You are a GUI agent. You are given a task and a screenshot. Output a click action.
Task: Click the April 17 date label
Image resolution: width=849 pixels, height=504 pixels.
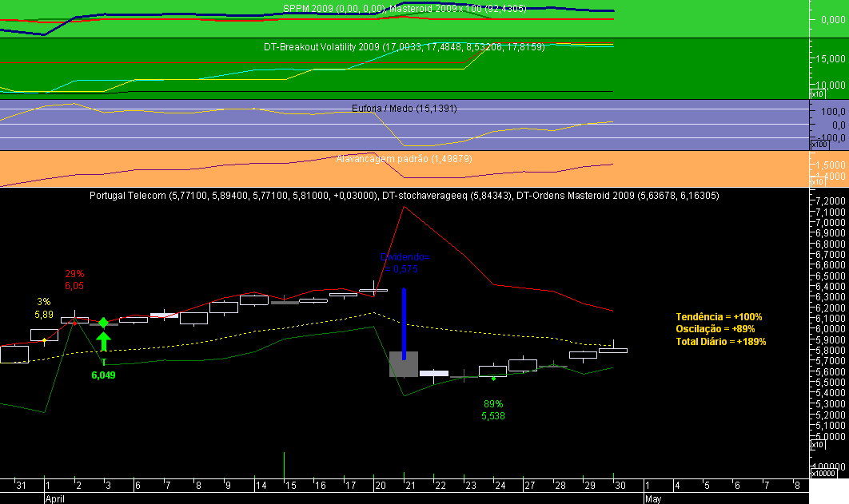(x=350, y=486)
